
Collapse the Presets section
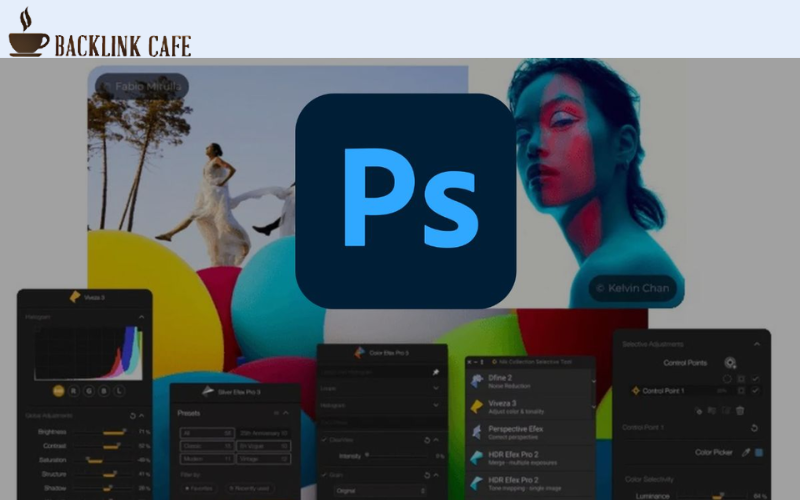[286, 413]
